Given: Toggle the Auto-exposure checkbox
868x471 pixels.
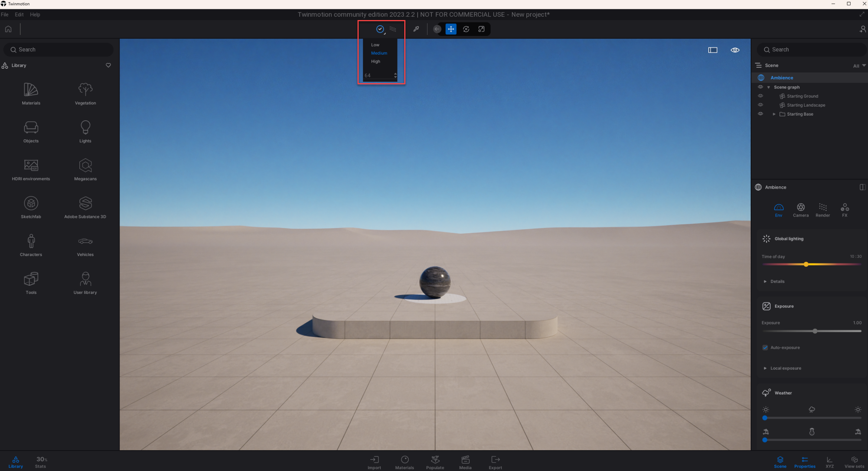Looking at the screenshot, I should [x=765, y=348].
